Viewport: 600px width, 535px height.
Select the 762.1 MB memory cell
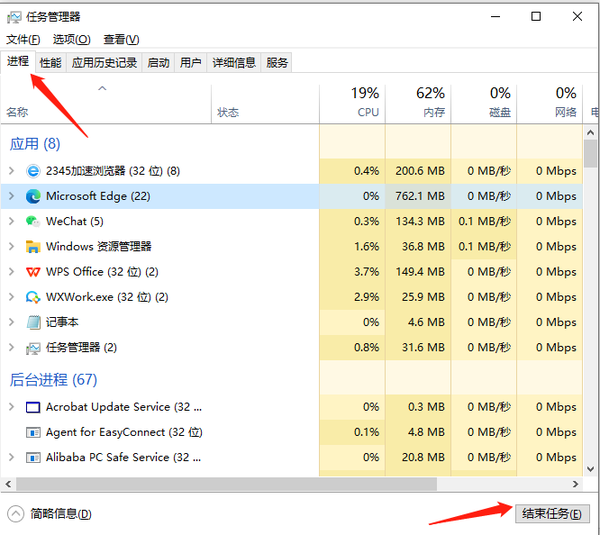[x=418, y=196]
